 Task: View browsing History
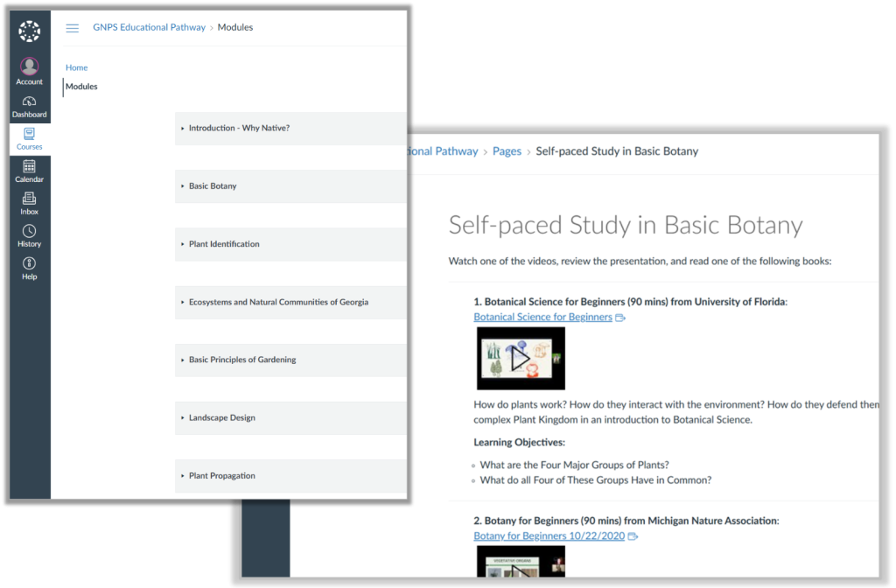(29, 234)
